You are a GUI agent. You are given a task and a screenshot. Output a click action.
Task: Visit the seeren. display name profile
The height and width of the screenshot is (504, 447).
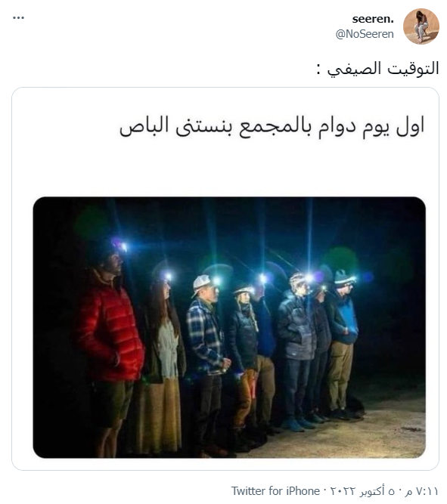pyautogui.click(x=373, y=19)
